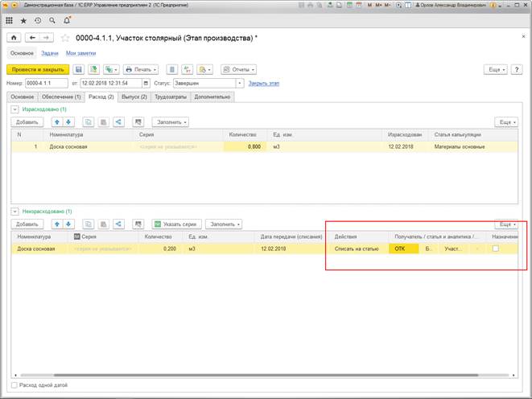
Task: Open the favorites star icon
Action: click(x=23, y=19)
